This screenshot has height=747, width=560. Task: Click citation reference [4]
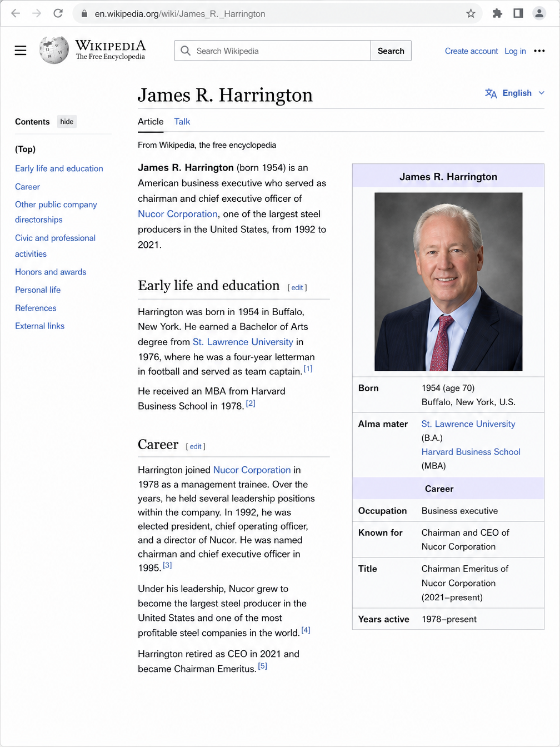point(306,630)
